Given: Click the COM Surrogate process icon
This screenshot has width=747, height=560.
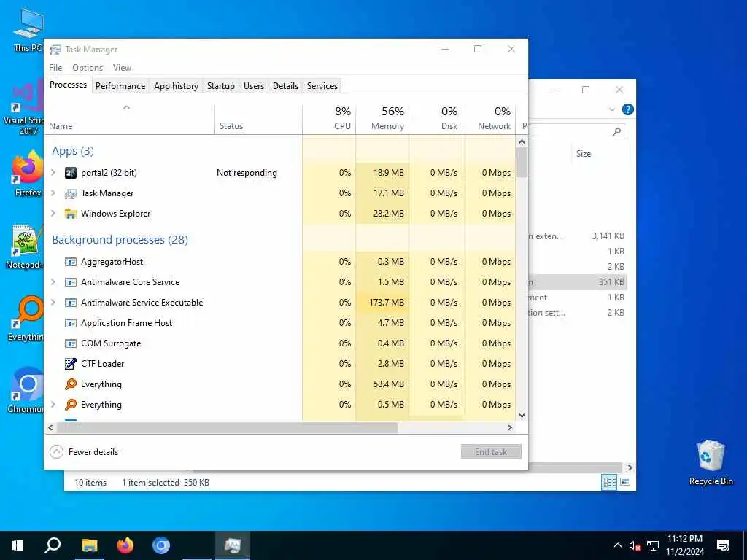Looking at the screenshot, I should coord(71,344).
